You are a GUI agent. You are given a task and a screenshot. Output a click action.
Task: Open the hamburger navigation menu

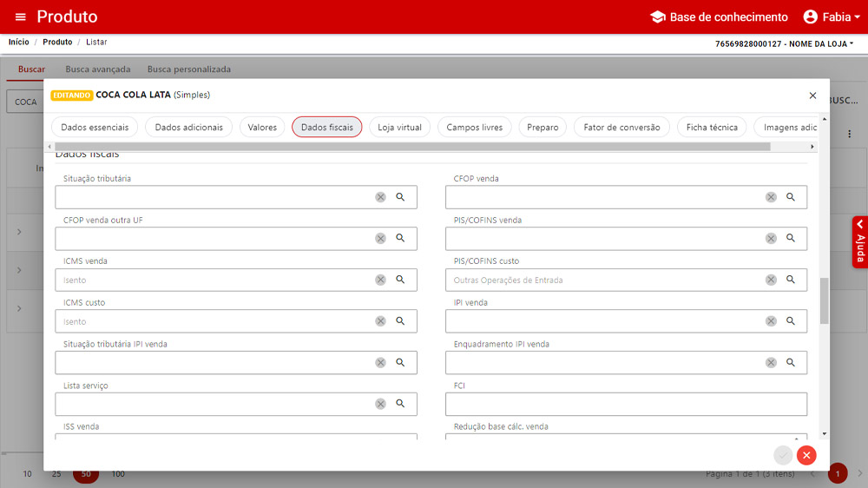tap(20, 17)
